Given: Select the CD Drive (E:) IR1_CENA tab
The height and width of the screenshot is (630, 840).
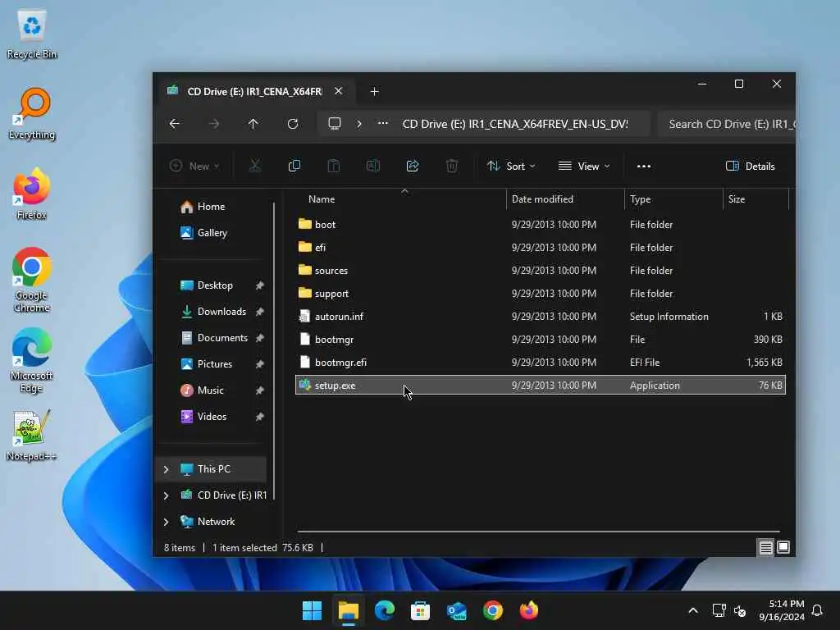Looking at the screenshot, I should (x=254, y=91).
